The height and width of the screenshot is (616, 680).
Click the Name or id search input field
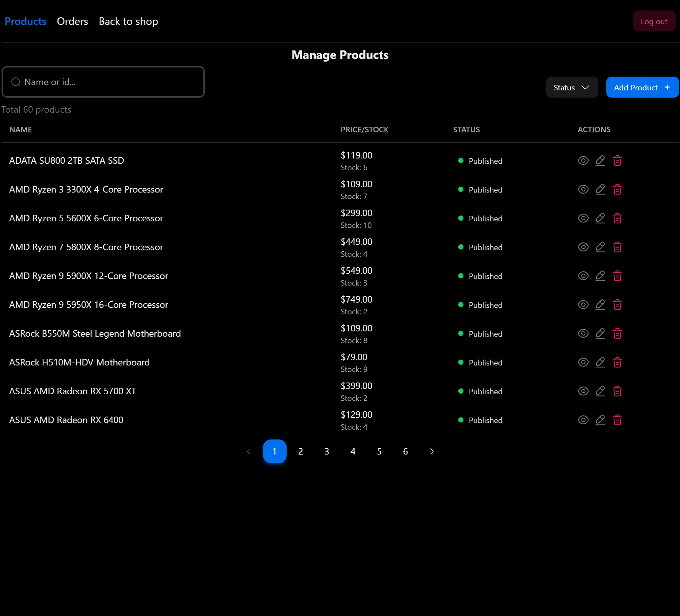point(103,82)
